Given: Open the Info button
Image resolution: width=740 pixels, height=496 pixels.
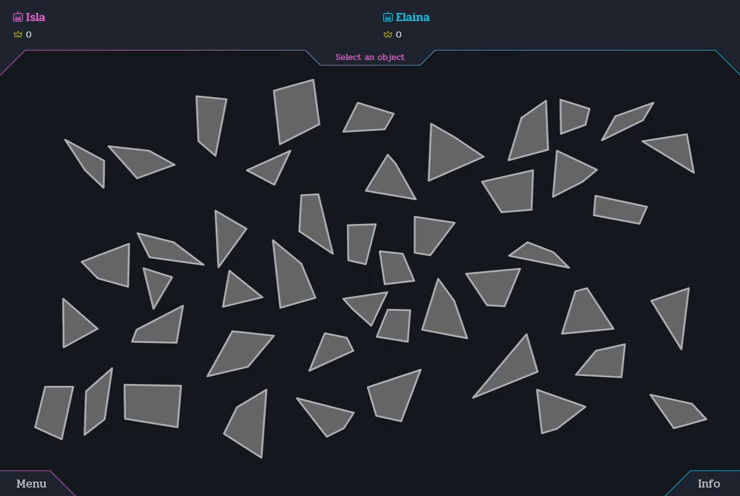Looking at the screenshot, I should click(x=708, y=483).
